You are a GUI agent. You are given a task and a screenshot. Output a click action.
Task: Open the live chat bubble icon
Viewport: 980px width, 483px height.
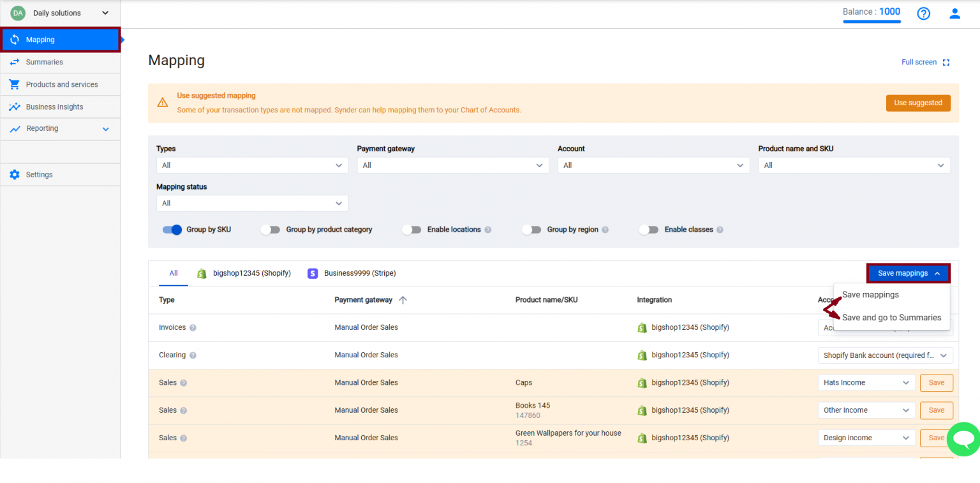pyautogui.click(x=963, y=439)
